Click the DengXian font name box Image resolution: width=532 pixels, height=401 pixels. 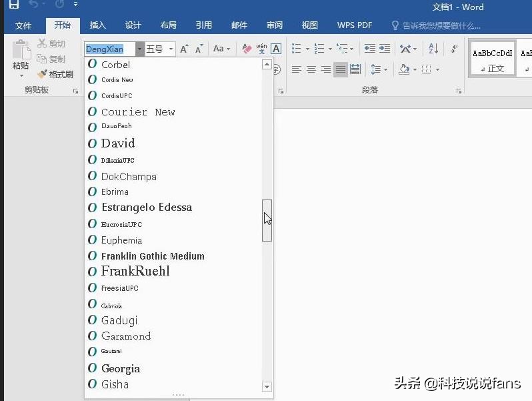(110, 49)
